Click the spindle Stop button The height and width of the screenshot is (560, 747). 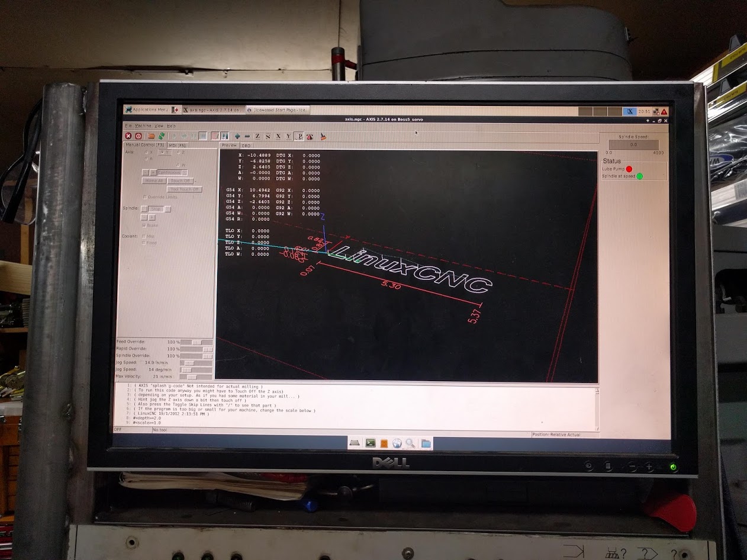click(156, 209)
